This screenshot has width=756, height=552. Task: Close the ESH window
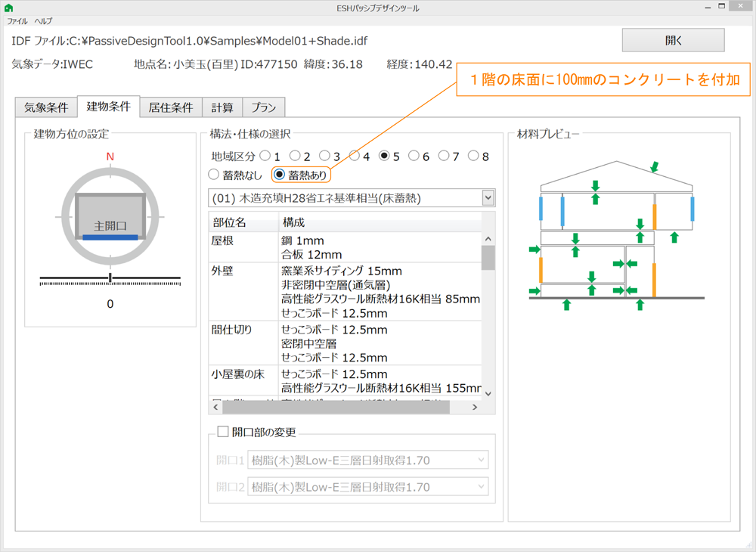(741, 6)
